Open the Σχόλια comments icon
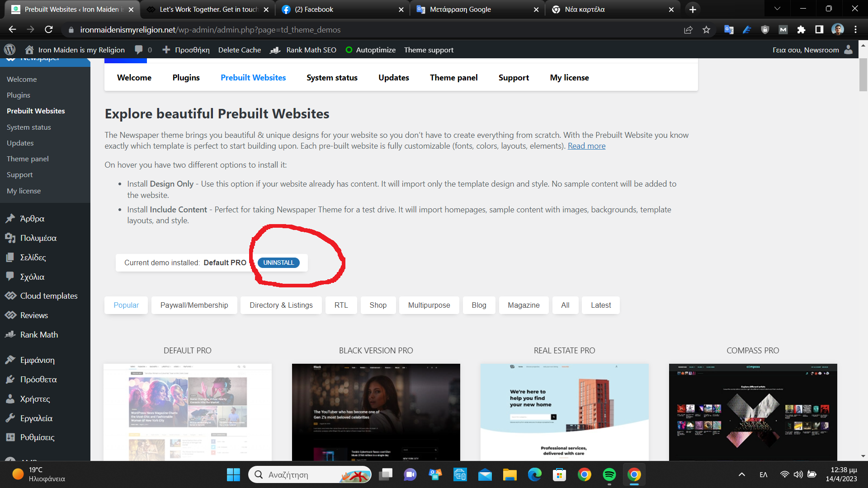 point(10,277)
